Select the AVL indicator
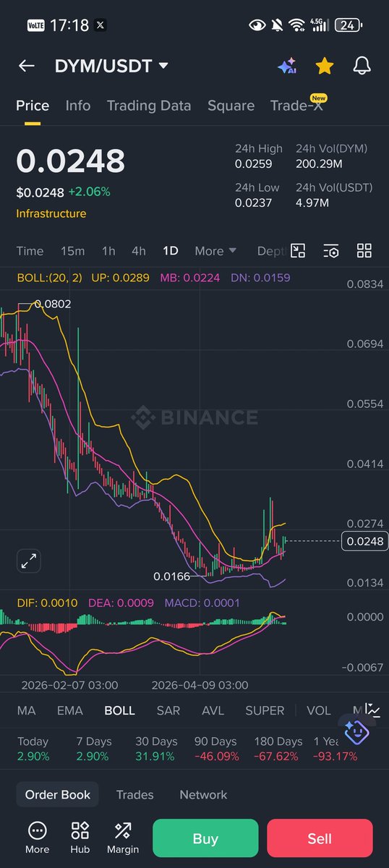 point(213,710)
